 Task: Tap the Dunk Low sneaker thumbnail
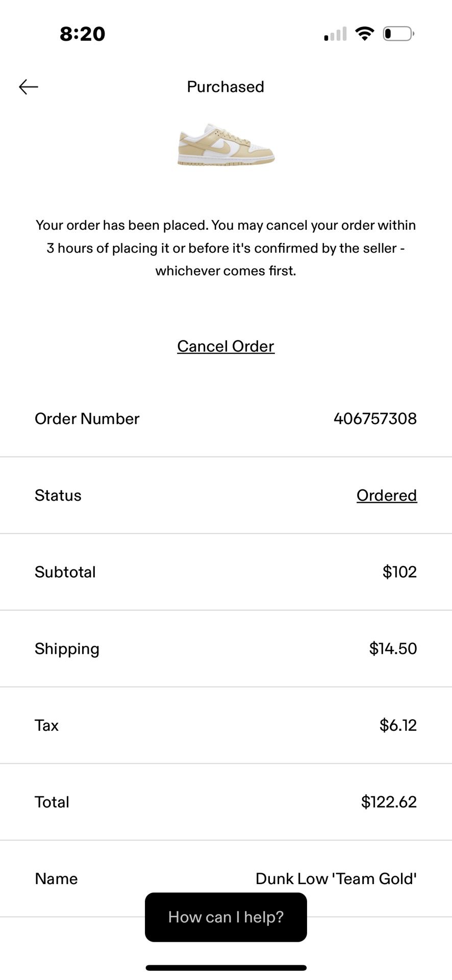tap(226, 145)
